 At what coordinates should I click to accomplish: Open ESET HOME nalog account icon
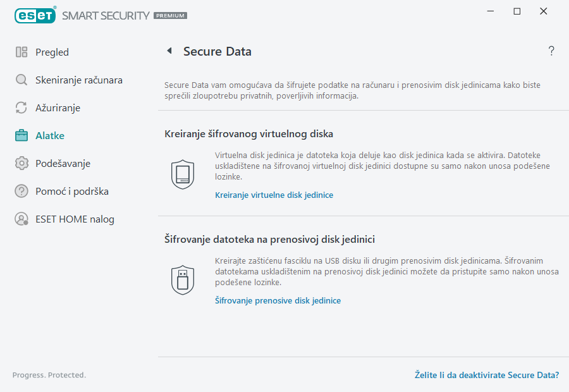(21, 219)
